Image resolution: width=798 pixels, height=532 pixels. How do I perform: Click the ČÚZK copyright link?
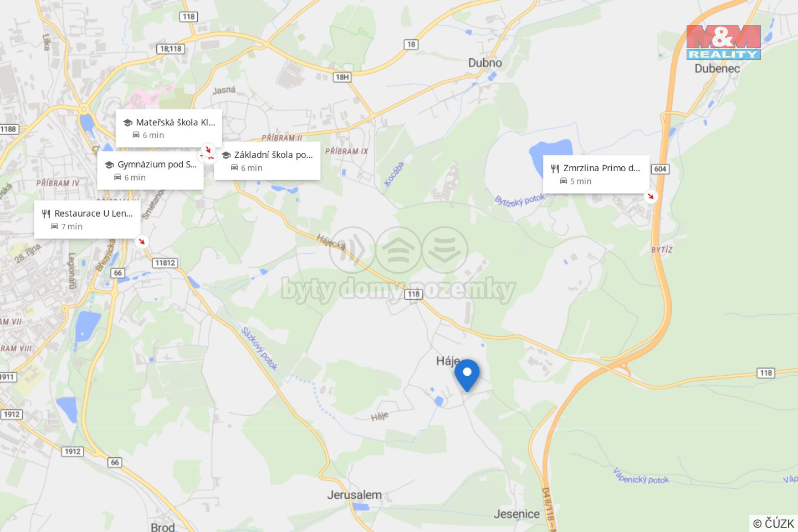point(774,523)
